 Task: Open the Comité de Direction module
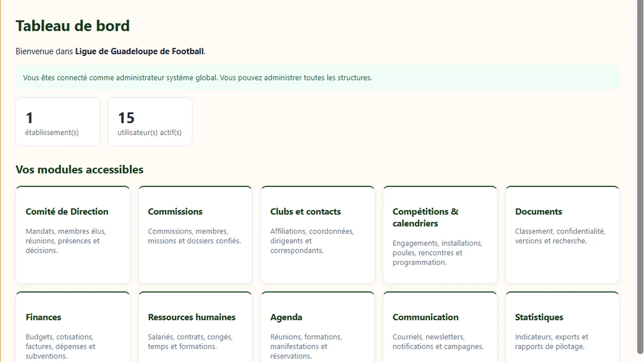point(73,235)
